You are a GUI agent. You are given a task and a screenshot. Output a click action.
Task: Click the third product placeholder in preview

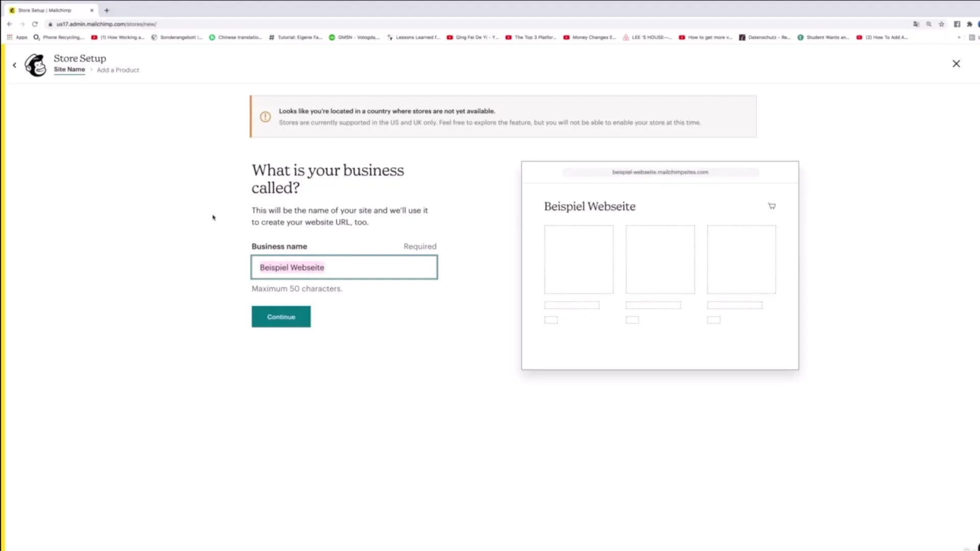coord(741,260)
